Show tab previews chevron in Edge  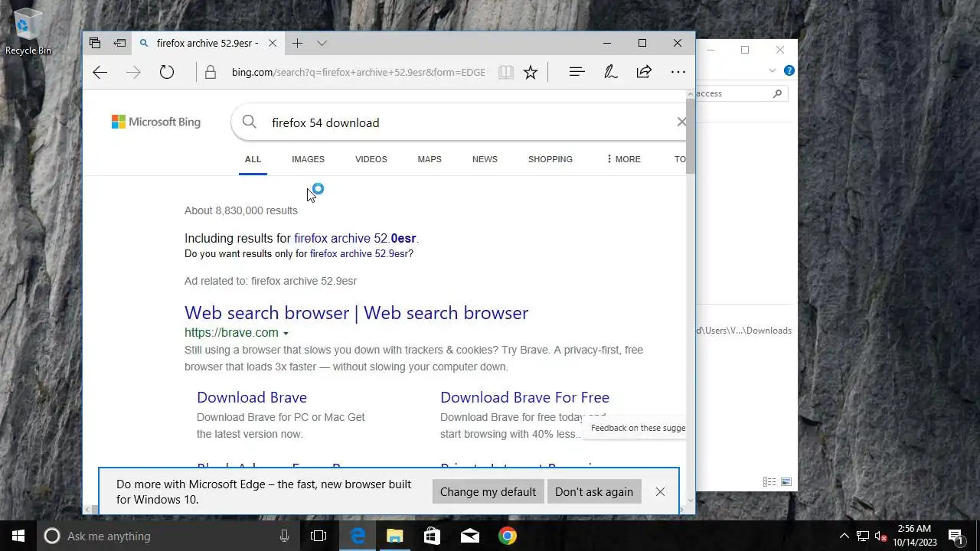(x=322, y=43)
